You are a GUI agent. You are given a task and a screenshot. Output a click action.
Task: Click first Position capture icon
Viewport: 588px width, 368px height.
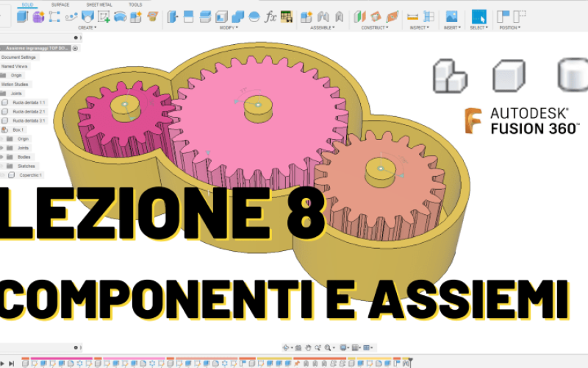(503, 17)
